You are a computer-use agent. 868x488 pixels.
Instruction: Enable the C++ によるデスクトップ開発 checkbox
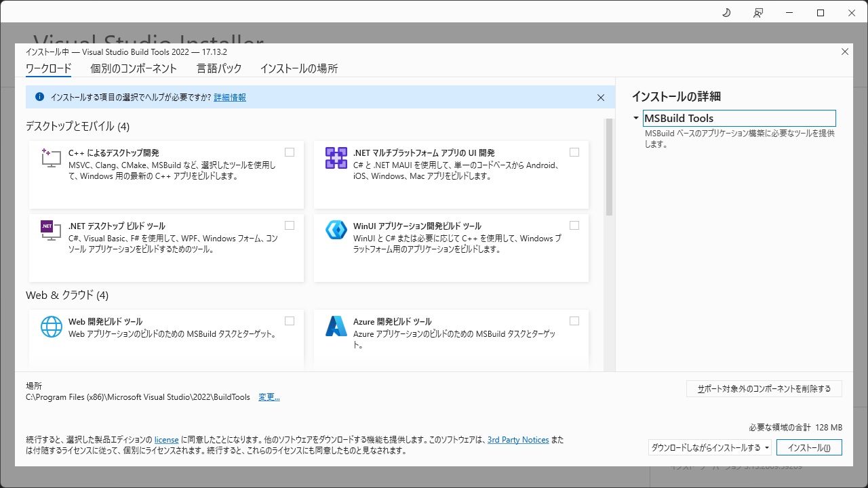click(290, 152)
